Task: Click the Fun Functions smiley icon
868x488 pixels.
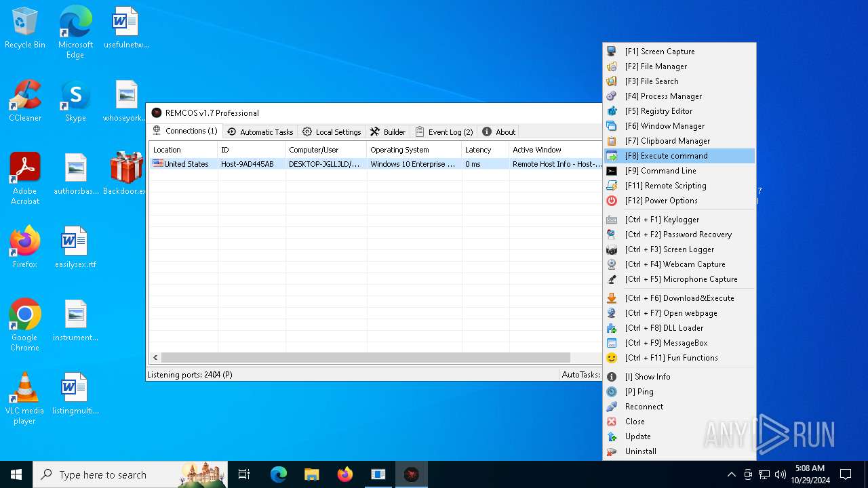Action: [612, 358]
